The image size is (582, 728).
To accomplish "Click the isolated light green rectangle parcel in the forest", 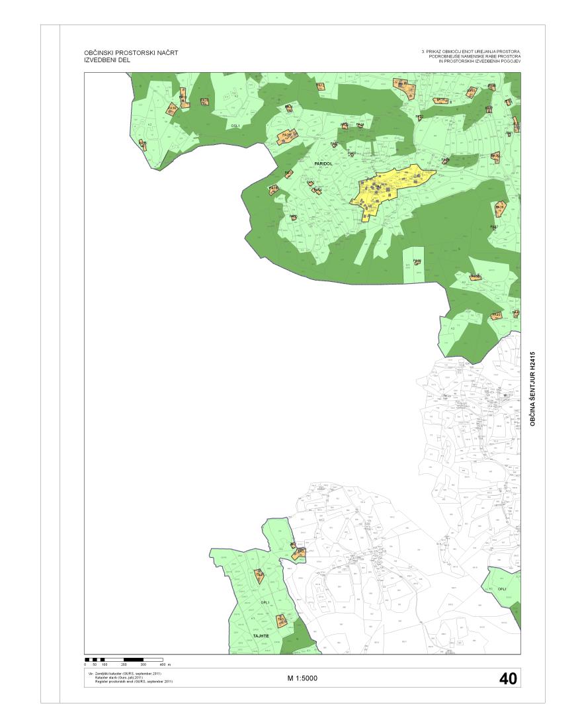I will [x=413, y=265].
